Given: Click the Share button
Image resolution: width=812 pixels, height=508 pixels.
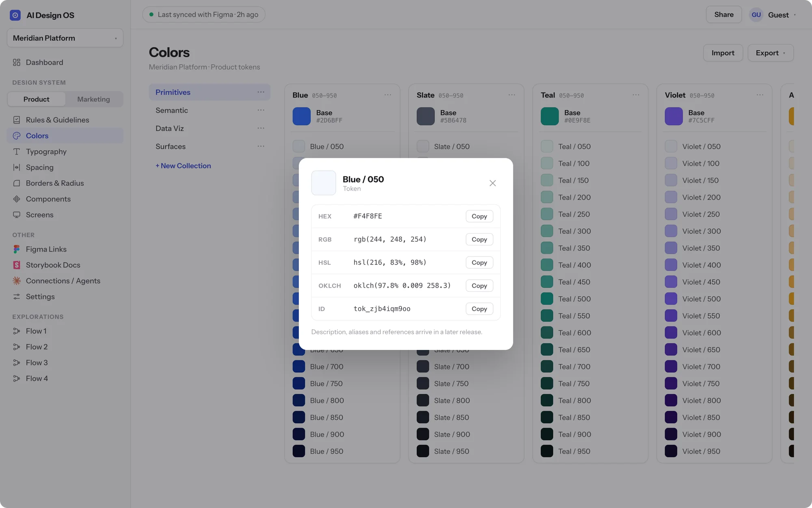Looking at the screenshot, I should pyautogui.click(x=724, y=15).
